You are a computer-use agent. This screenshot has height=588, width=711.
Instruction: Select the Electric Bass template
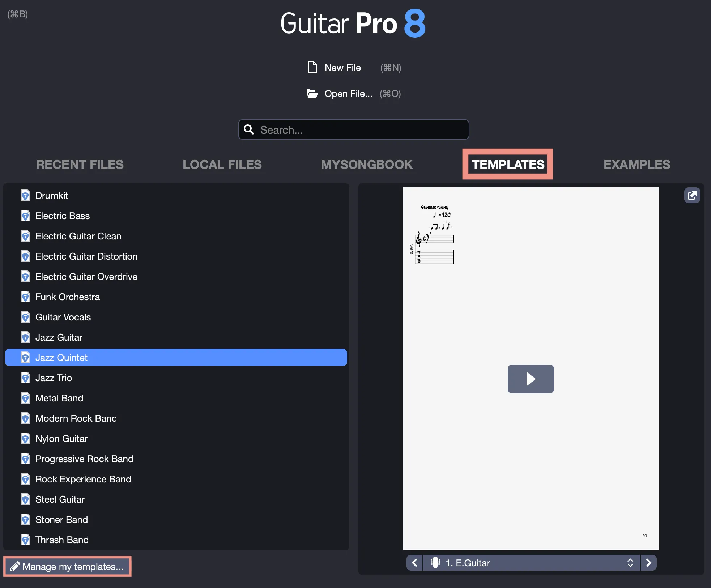click(x=176, y=216)
